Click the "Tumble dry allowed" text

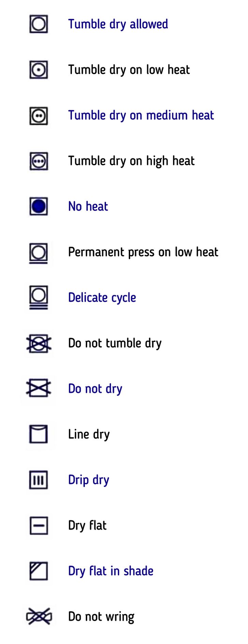click(118, 24)
